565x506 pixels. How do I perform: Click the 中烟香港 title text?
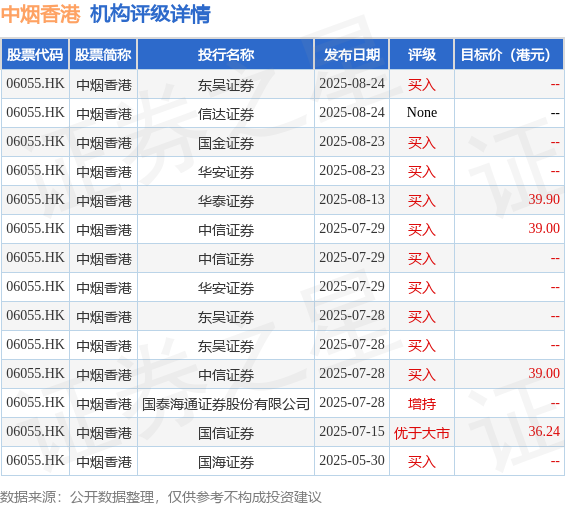point(40,14)
